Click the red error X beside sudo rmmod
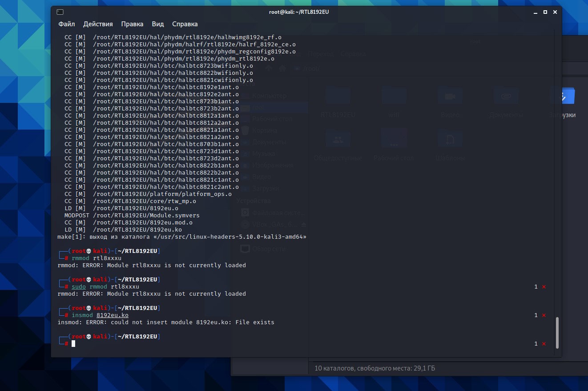The height and width of the screenshot is (391, 588). click(544, 287)
